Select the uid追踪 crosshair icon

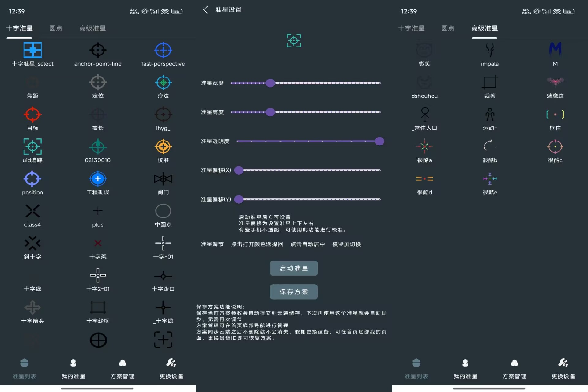pyautogui.click(x=32, y=147)
